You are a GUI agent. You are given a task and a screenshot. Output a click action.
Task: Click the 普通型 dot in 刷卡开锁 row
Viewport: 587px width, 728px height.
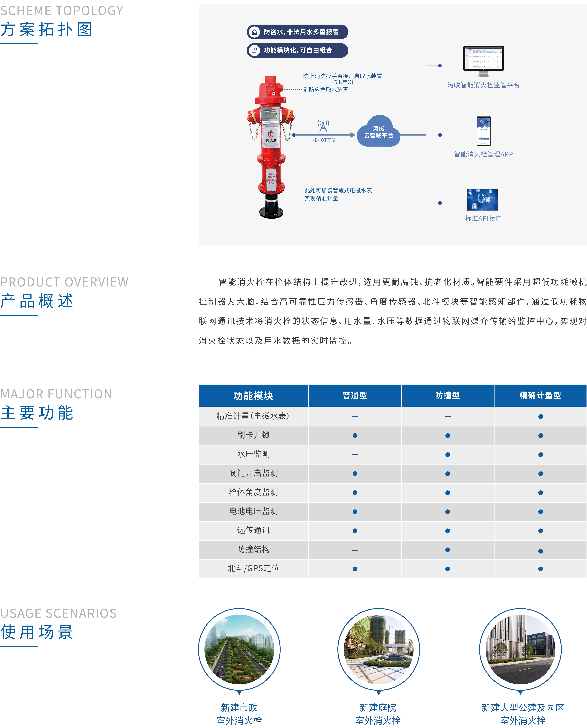(x=355, y=435)
